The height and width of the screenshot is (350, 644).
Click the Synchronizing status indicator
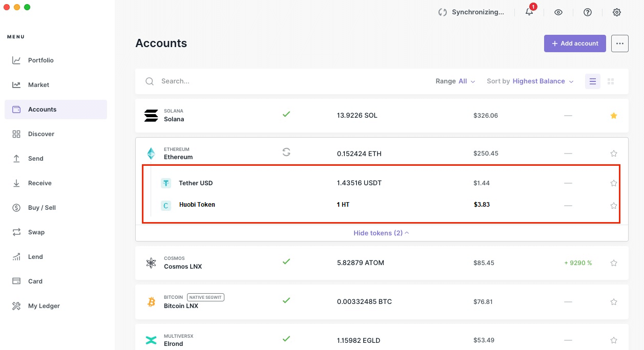[x=471, y=12]
